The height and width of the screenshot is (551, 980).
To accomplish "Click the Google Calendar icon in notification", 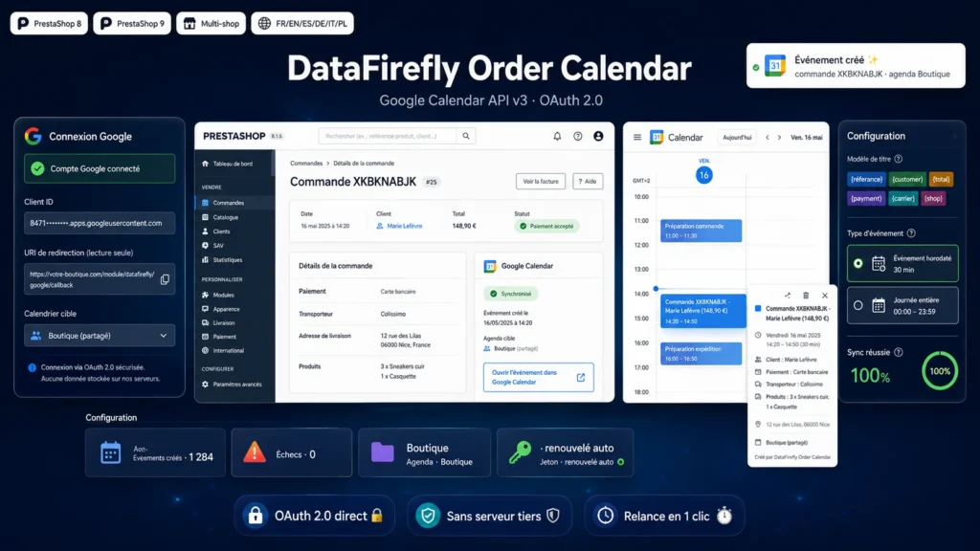I will pos(775,66).
